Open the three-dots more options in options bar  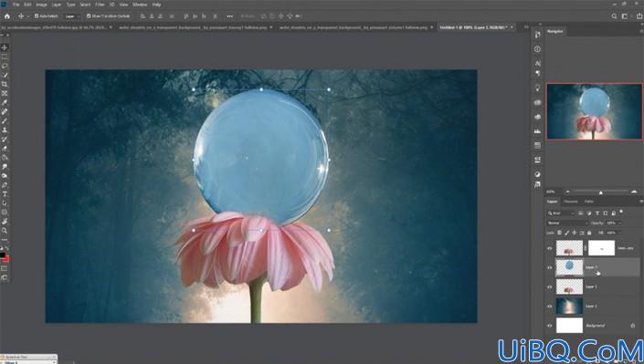pos(229,16)
